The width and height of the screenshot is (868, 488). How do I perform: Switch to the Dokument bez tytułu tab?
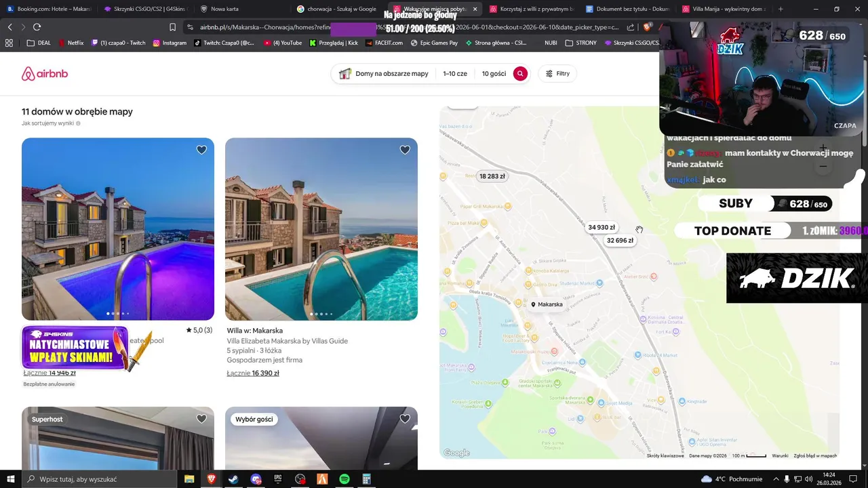point(628,9)
